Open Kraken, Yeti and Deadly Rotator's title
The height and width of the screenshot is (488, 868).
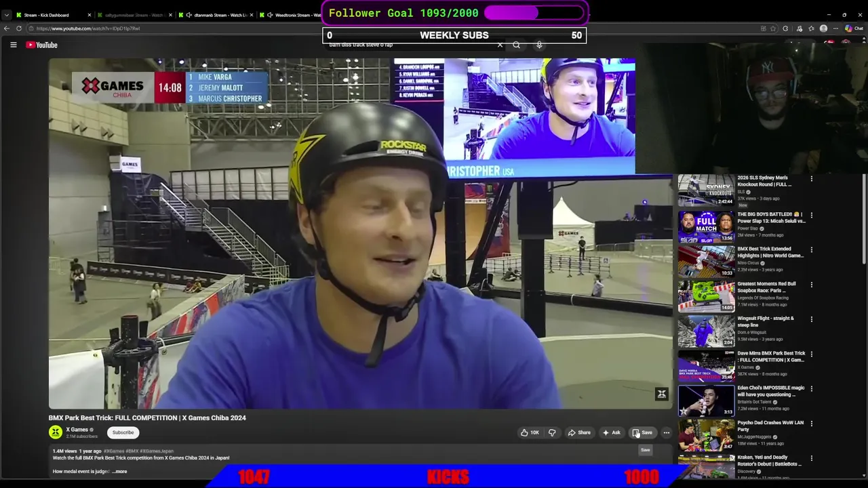coord(770,460)
